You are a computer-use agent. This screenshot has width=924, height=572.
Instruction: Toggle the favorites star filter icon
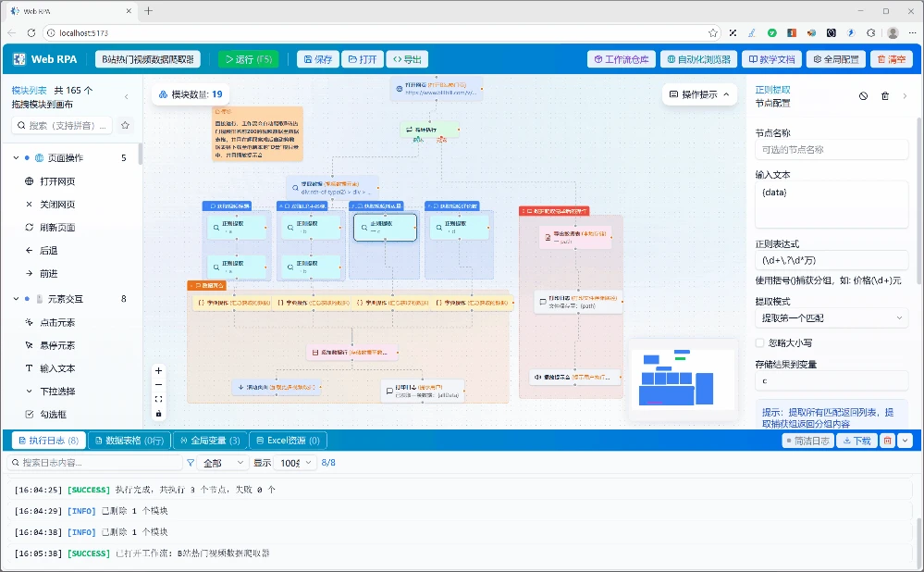click(125, 125)
